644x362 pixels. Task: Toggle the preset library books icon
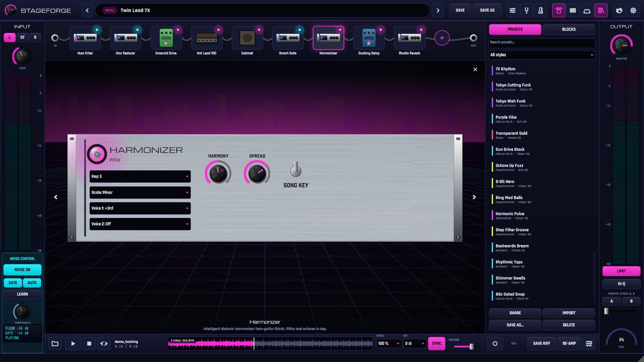601,10
